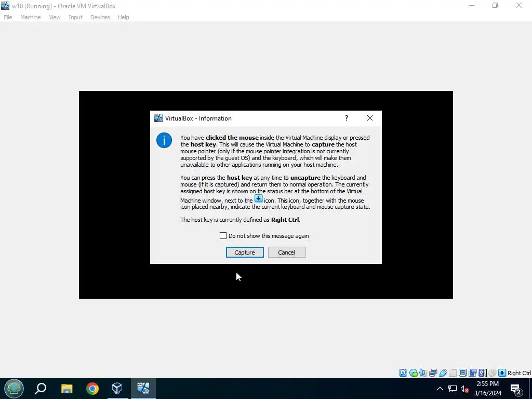Click the question mark help button in dialog
The image size is (532, 399).
click(x=347, y=118)
